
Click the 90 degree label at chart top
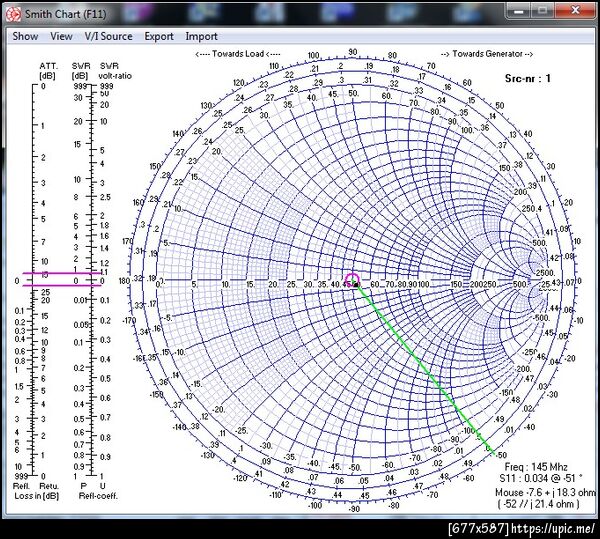click(x=352, y=52)
